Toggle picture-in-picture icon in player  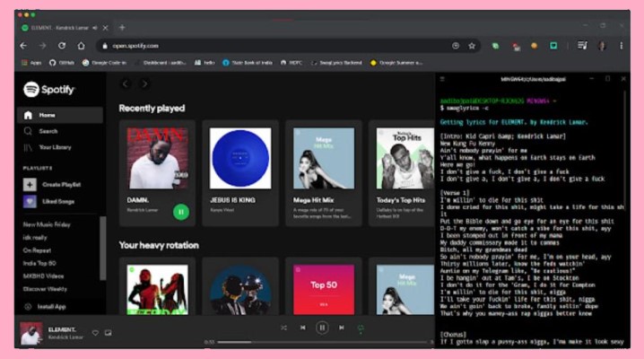108,333
